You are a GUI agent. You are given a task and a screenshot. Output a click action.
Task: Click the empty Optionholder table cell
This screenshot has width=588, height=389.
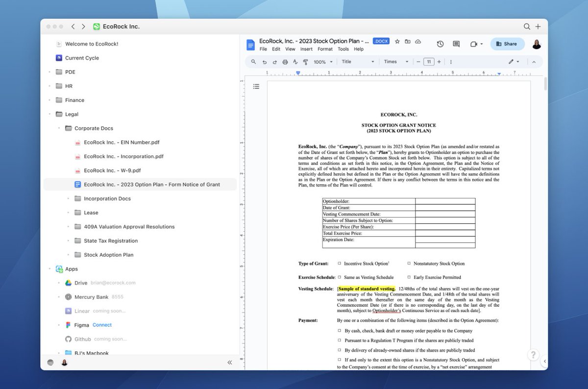[445, 201]
